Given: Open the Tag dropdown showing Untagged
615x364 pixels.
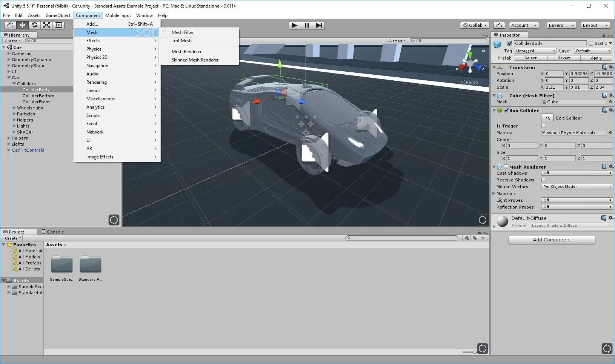Looking at the screenshot, I should click(535, 51).
